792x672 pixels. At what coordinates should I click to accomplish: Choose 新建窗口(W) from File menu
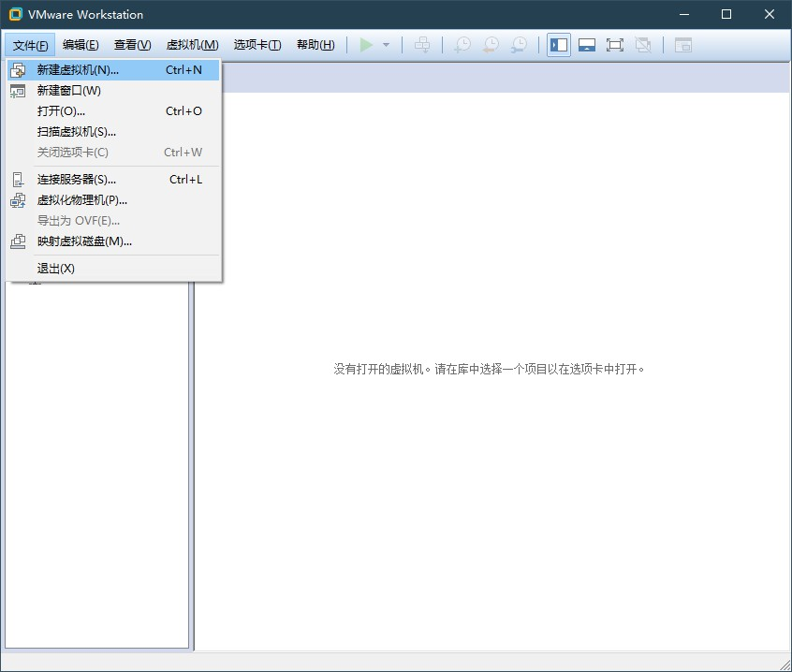113,91
